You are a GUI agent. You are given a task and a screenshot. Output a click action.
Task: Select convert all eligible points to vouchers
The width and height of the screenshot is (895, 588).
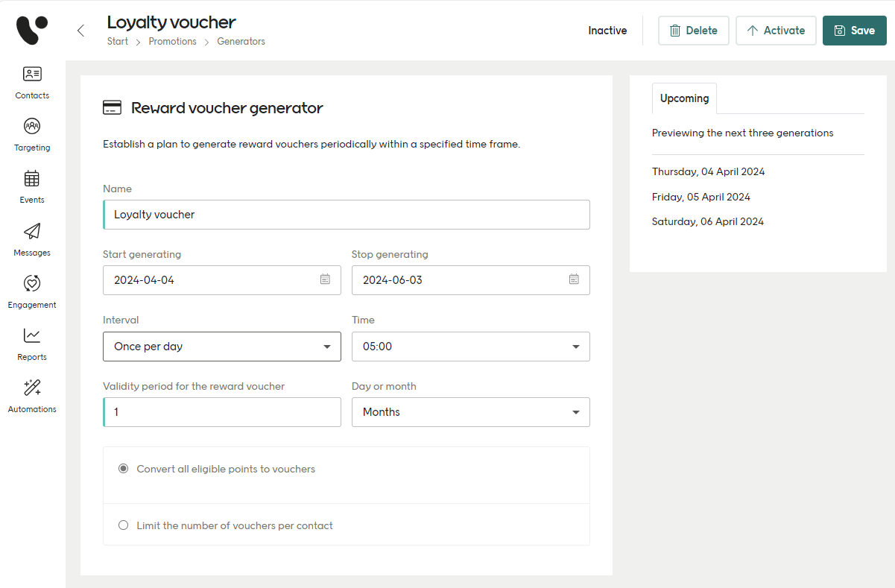pos(123,469)
